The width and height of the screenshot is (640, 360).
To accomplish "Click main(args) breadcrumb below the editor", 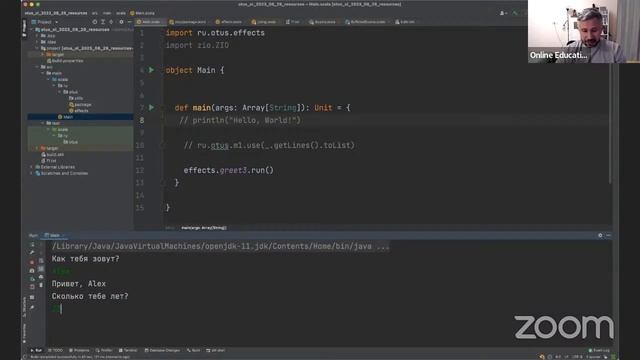I will tap(204, 228).
